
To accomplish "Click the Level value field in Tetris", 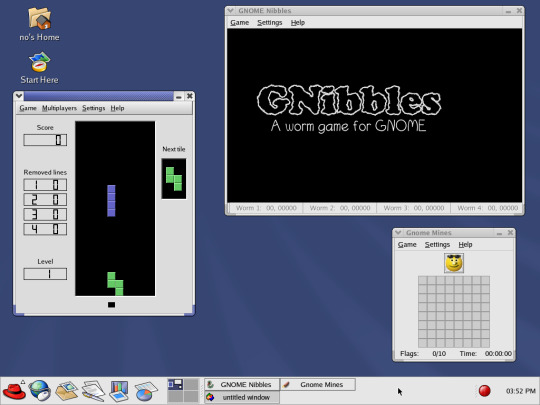I will (45, 274).
